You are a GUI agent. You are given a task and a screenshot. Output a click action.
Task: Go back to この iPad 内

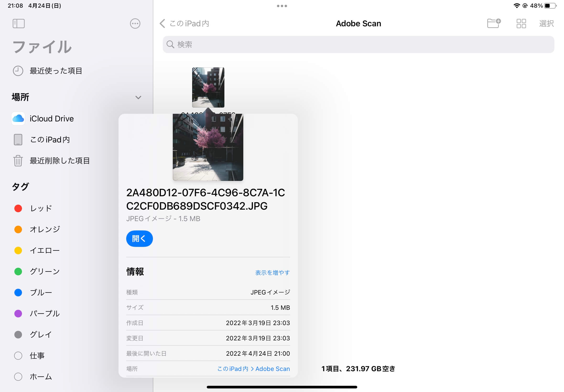point(184,24)
